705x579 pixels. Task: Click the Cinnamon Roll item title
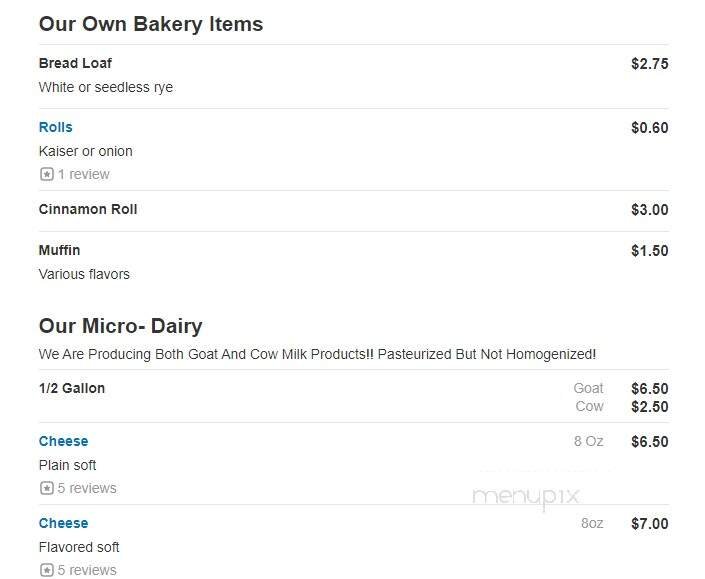(88, 209)
